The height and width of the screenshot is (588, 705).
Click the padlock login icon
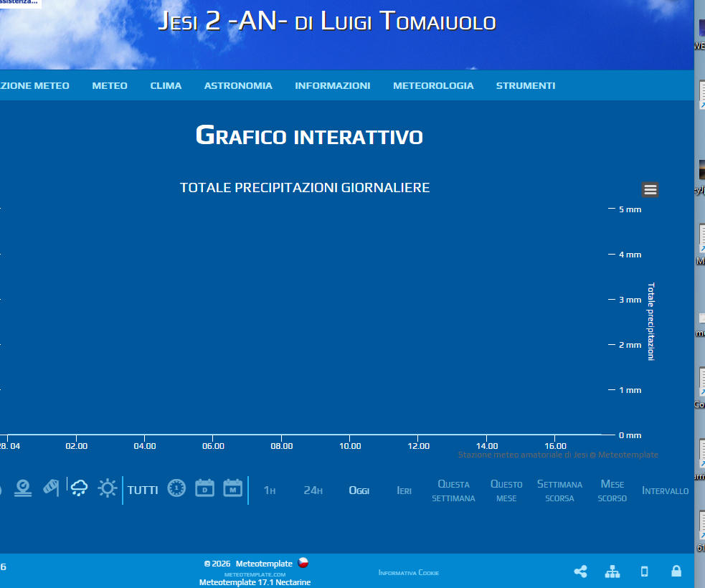click(676, 572)
